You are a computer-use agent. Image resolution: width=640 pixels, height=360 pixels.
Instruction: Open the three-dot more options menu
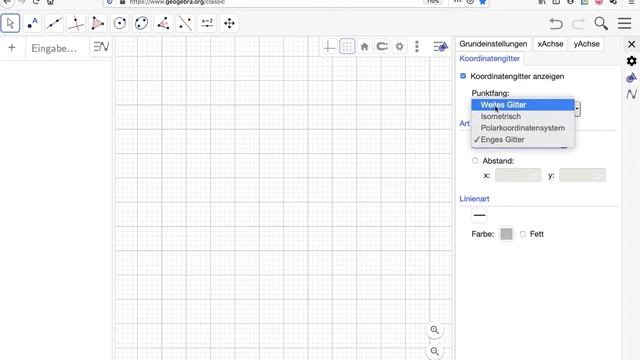(x=417, y=47)
